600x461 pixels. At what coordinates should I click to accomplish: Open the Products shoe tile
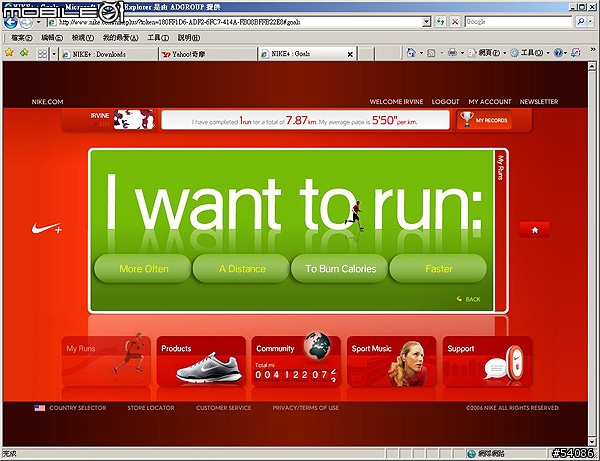[201, 361]
